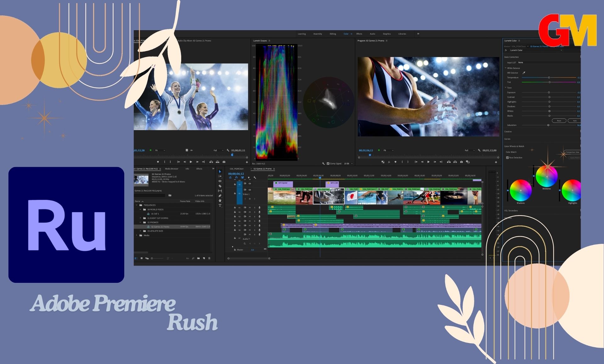Delete selected item with trash icon

(x=209, y=258)
